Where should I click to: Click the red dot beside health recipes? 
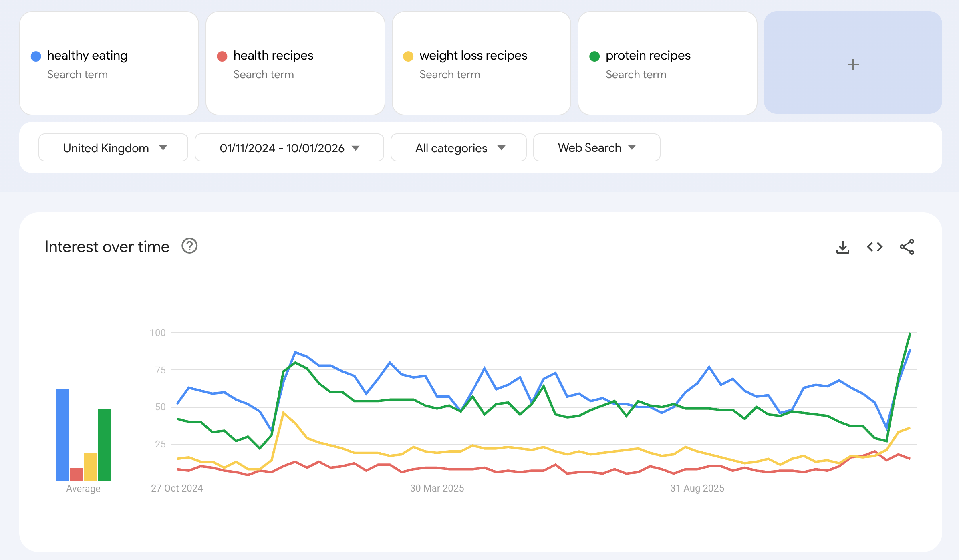click(222, 56)
